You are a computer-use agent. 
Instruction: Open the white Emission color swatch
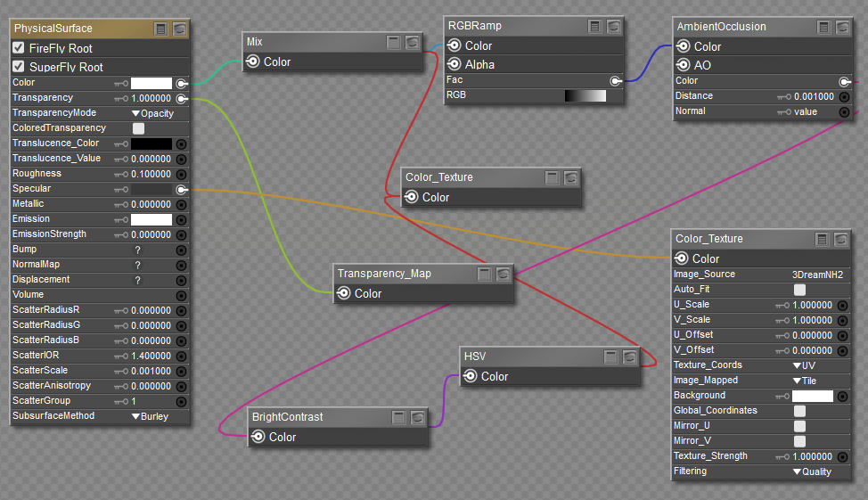point(151,220)
